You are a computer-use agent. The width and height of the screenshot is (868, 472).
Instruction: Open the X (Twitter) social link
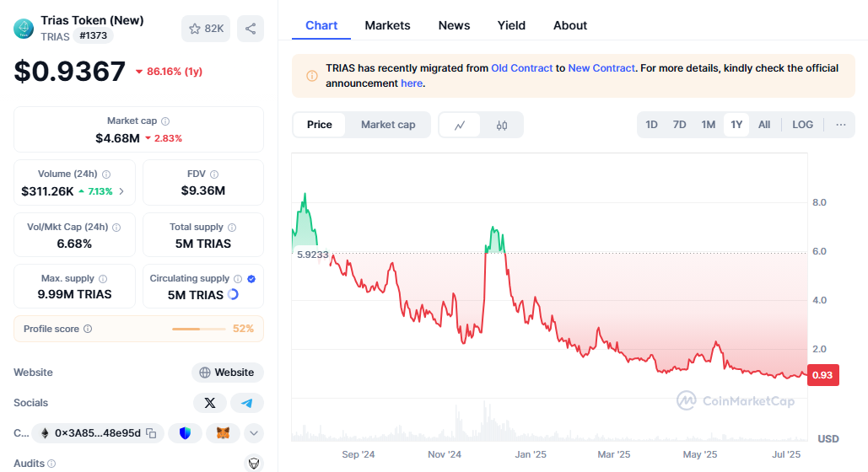[x=210, y=403]
